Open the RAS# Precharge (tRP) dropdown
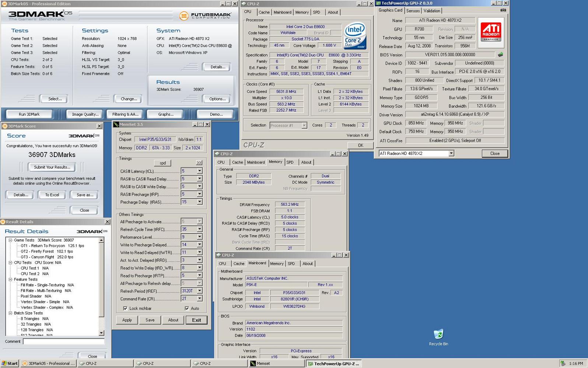Image resolution: width=588 pixels, height=368 pixels. pos(199,194)
